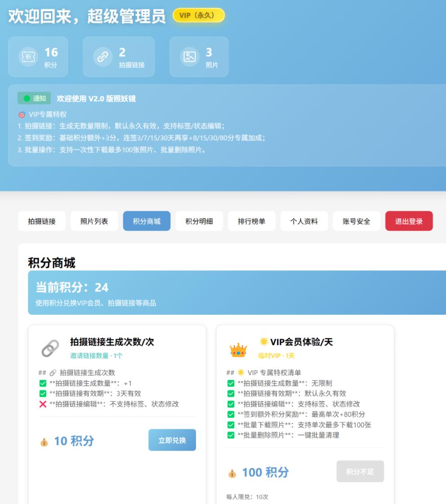Click the red X next to 拍摄链接编辑

43,404
